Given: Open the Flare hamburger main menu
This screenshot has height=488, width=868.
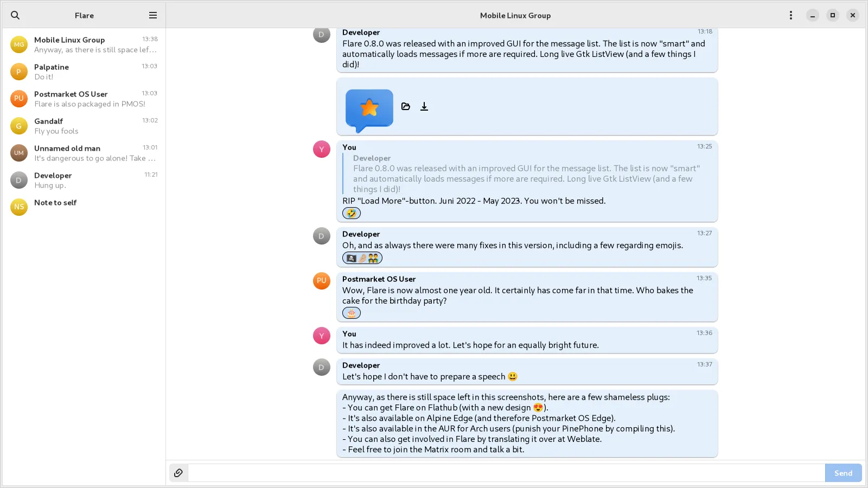Looking at the screenshot, I should coord(153,15).
